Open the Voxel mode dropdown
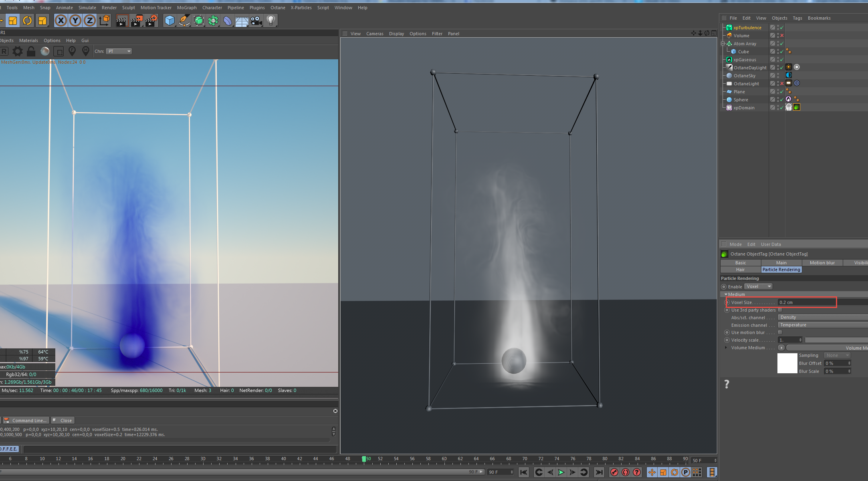The image size is (868, 481). click(758, 286)
